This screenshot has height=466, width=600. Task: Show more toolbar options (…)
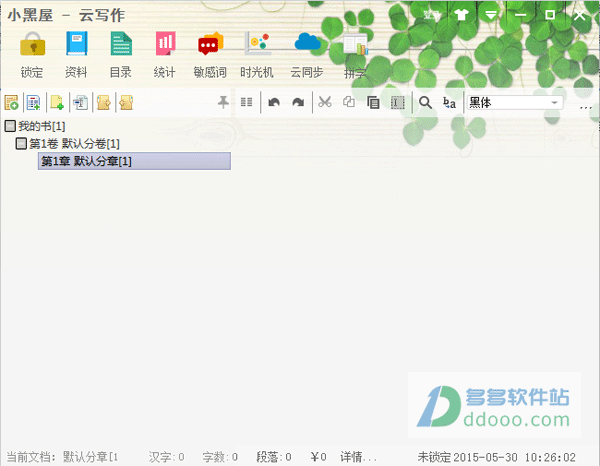(586, 107)
